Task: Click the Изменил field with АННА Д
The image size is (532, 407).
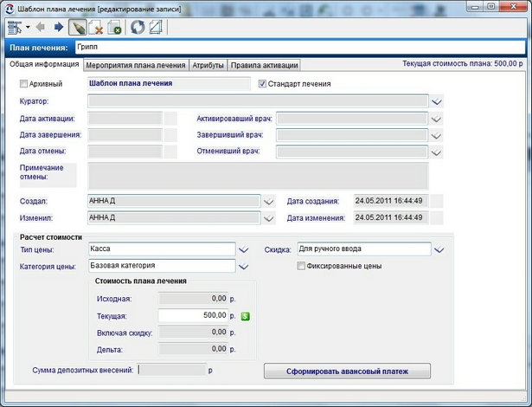Action: 174,217
